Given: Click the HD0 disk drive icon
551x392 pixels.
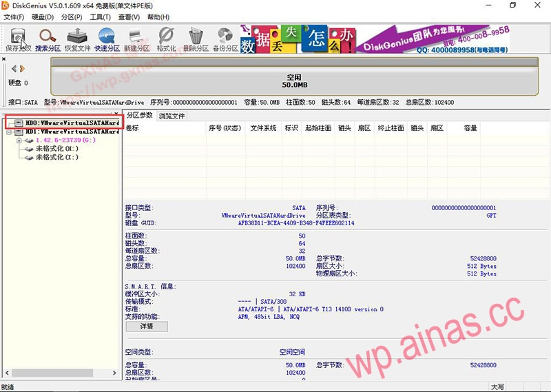Looking at the screenshot, I should [19, 123].
